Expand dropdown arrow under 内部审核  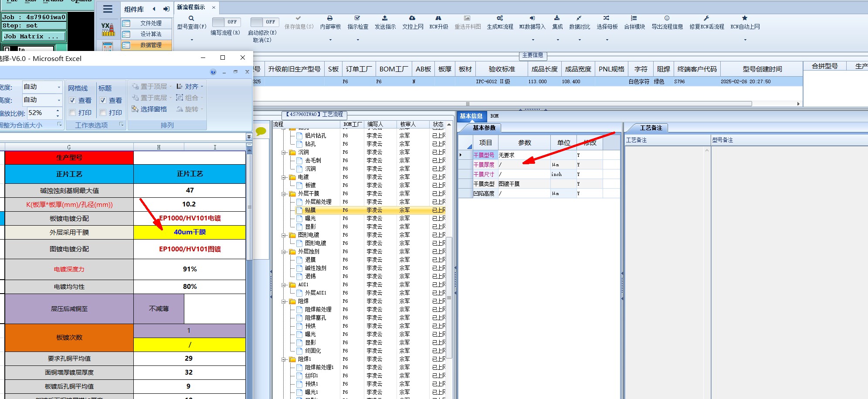[x=330, y=40]
